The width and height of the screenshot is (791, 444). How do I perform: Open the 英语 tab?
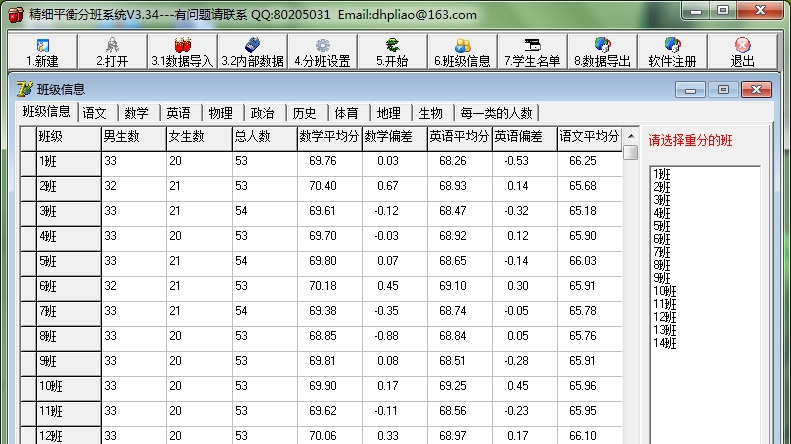[179, 113]
